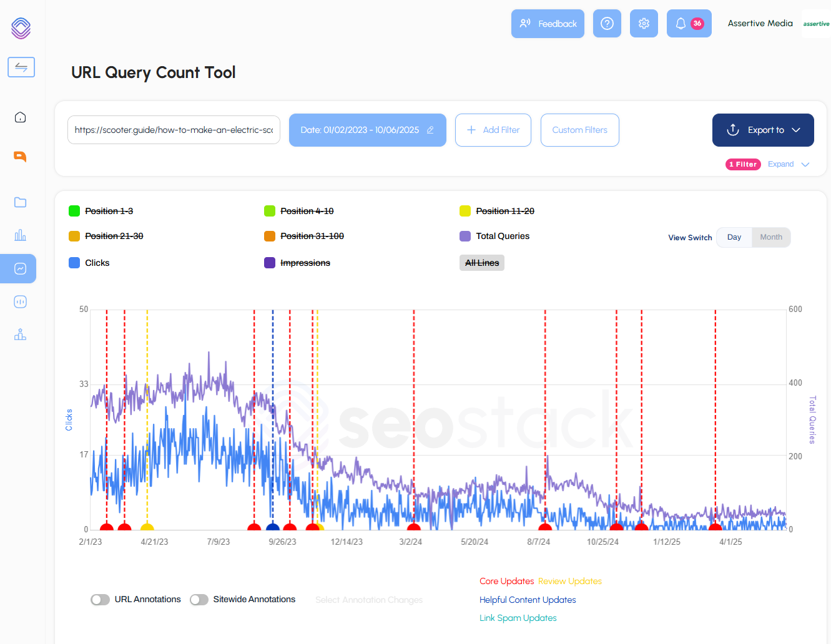This screenshot has width=831, height=644.
Task: Enable URL Annotations toggle
Action: click(100, 599)
